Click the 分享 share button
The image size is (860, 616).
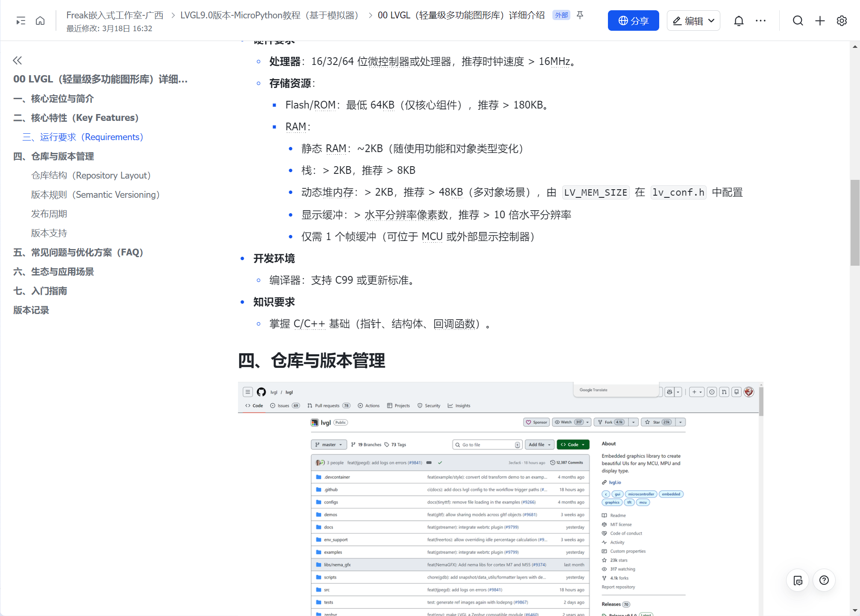pyautogui.click(x=633, y=20)
